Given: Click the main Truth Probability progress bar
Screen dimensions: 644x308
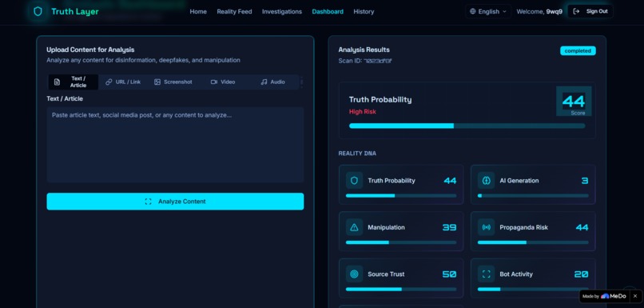Looking at the screenshot, I should (467, 126).
